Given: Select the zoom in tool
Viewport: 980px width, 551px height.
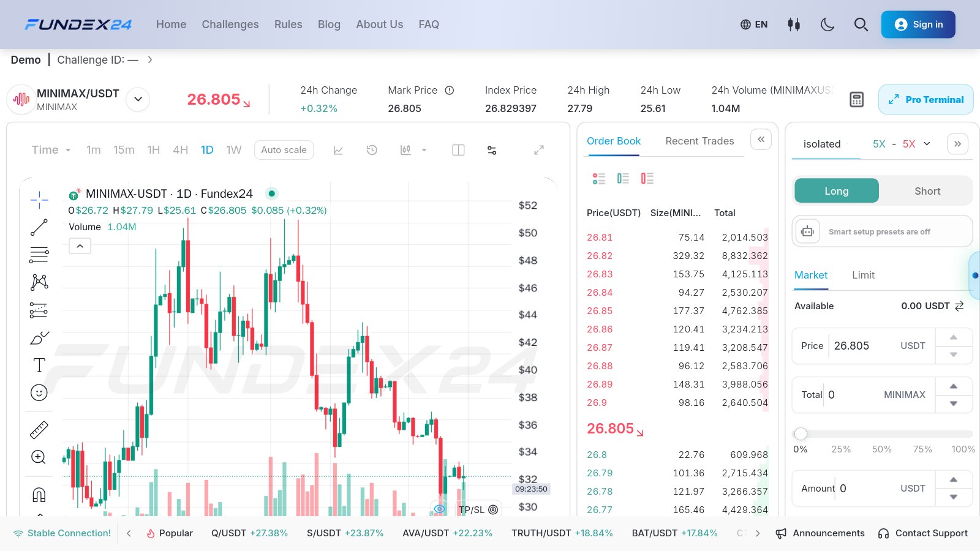Looking at the screenshot, I should [39, 457].
